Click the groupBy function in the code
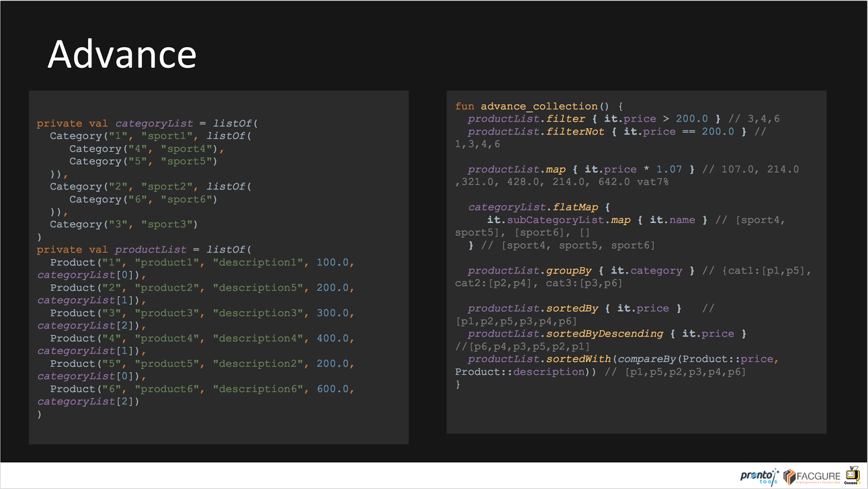The height and width of the screenshot is (489, 868). click(569, 270)
